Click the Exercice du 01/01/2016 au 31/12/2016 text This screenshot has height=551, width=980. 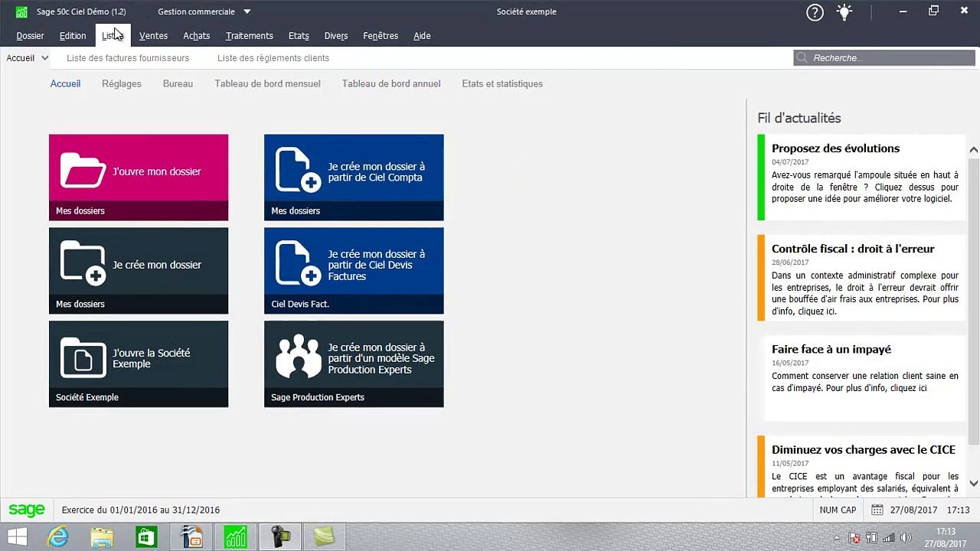[141, 510]
